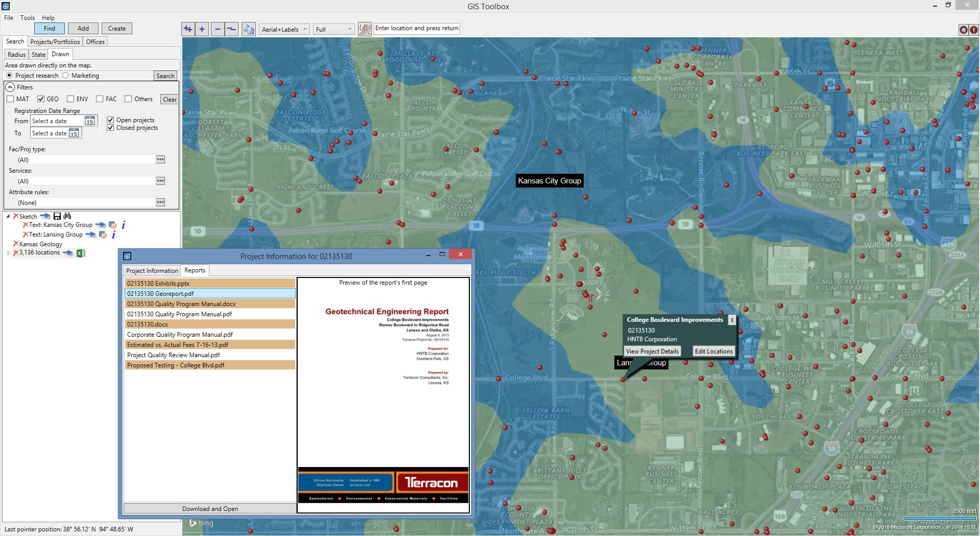This screenshot has width=980, height=536.
Task: Open the File menu
Action: pyautogui.click(x=9, y=18)
